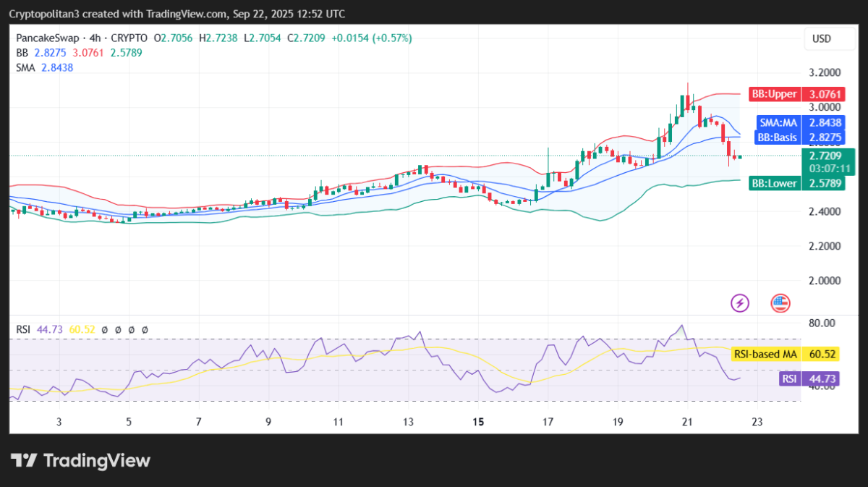Screen dimensions: 868x487
Task: Click the BB indicator legend
Action: point(22,53)
